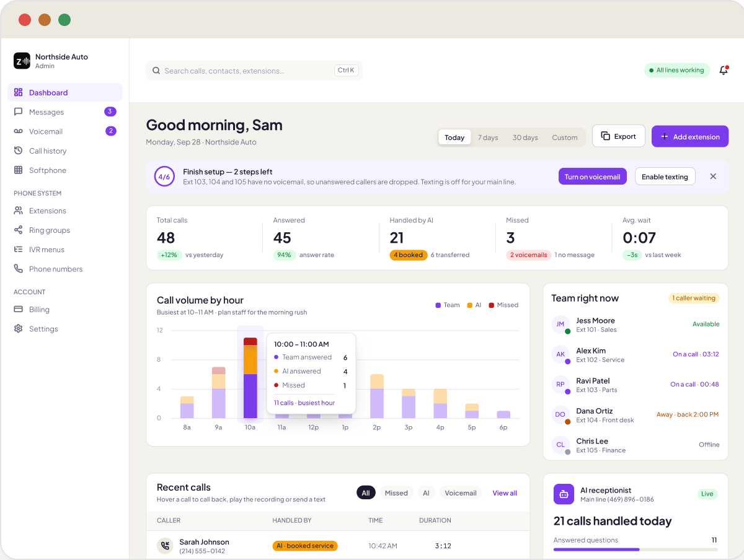The height and width of the screenshot is (560, 744).
Task: Click Turn on voicemail button
Action: coord(592,177)
